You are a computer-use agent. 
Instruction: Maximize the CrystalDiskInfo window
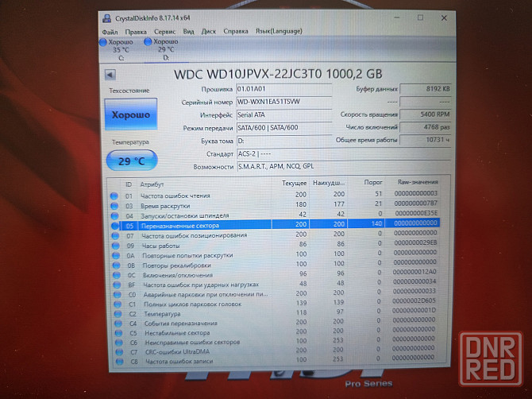[x=420, y=17]
